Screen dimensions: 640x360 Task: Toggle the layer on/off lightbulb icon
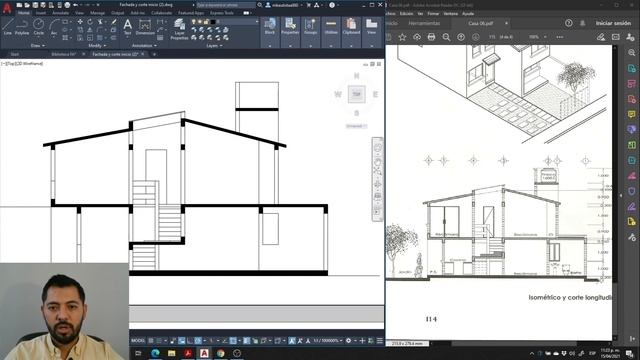coord(194,22)
